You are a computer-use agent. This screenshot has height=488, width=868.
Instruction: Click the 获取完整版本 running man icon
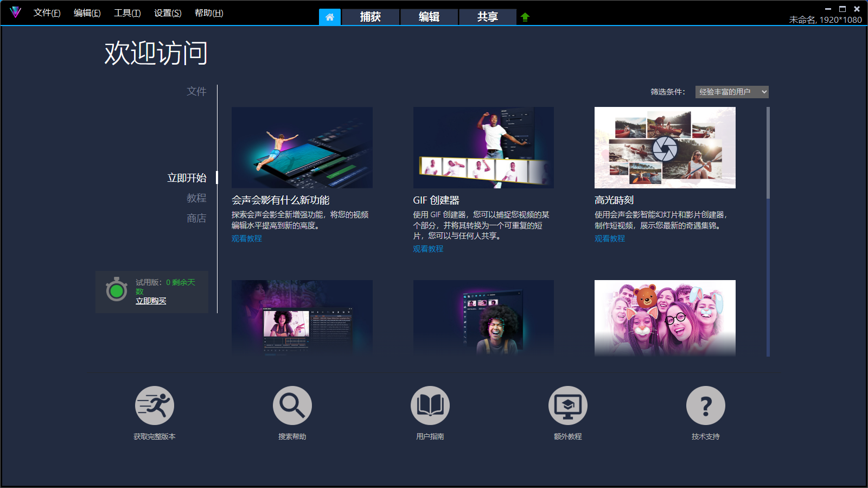coord(155,405)
